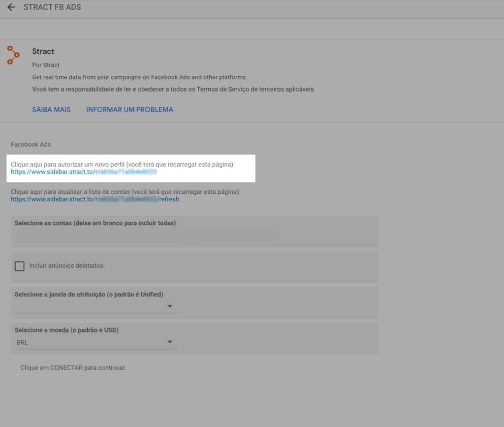504x427 pixels.
Task: Expand the janela de atribuição dropdown arrow
Action: click(x=170, y=306)
